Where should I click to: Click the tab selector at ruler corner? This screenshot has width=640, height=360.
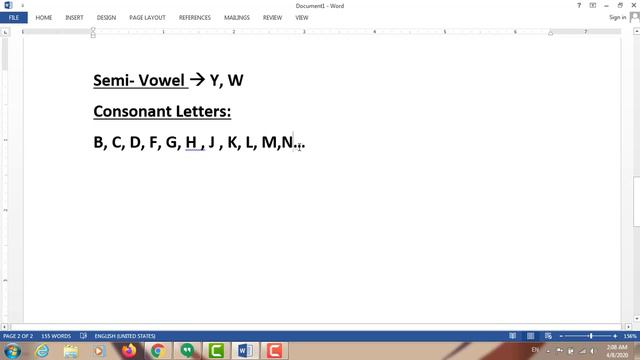point(5,32)
